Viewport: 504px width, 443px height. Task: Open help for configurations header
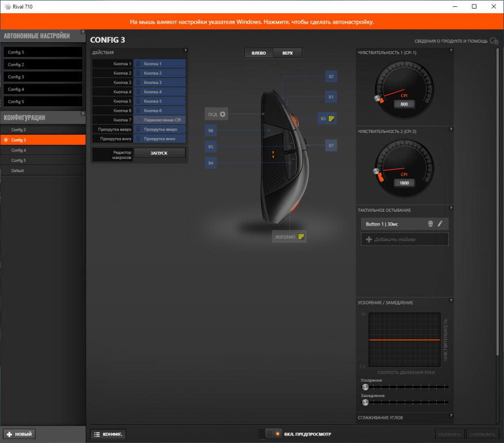(x=83, y=113)
